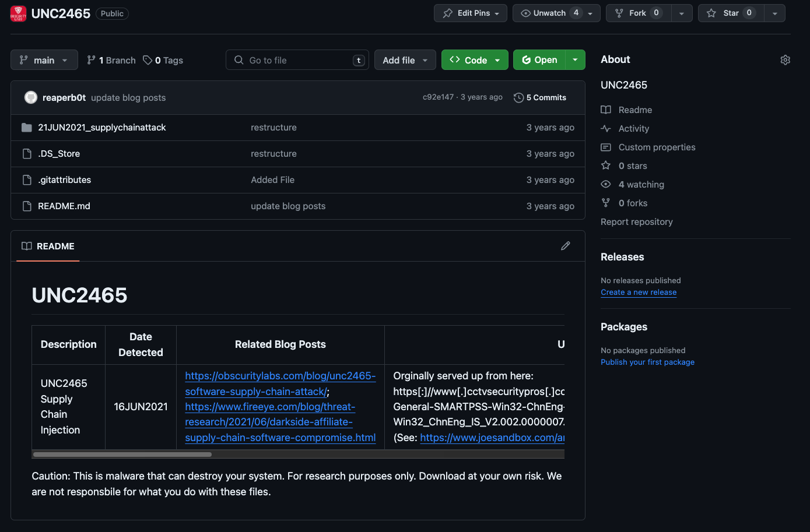Click the Custom properties sidebar icon

pyautogui.click(x=606, y=147)
